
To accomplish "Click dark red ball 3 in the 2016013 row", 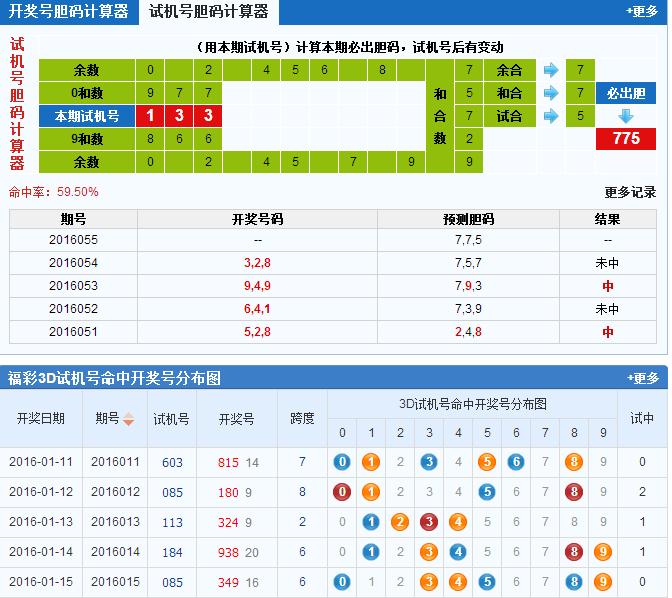I will click(429, 522).
